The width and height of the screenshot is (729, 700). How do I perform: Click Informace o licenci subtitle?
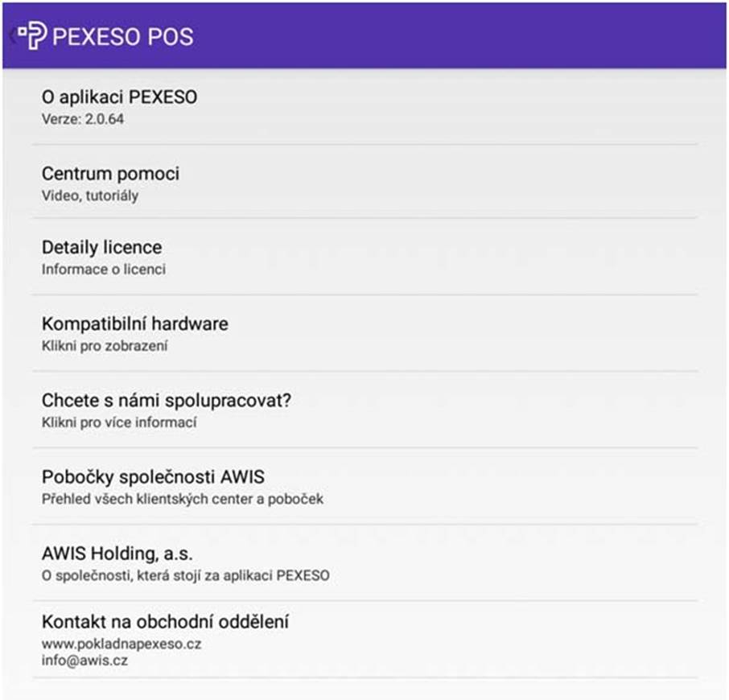[x=104, y=270]
